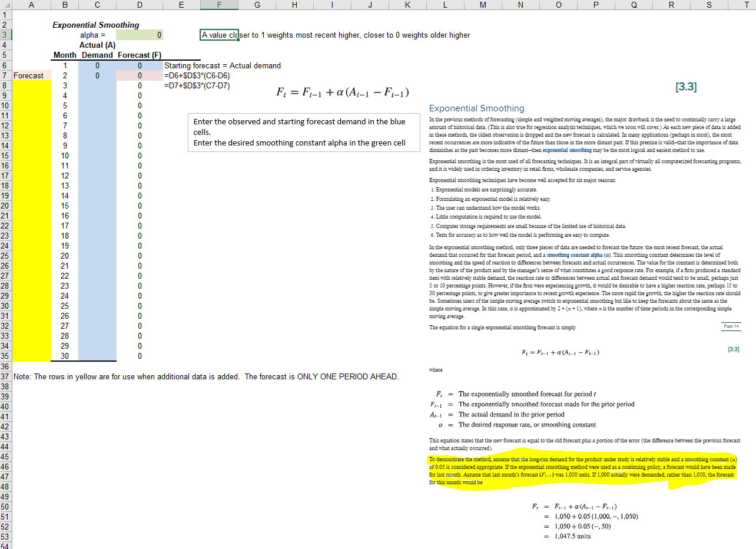Select the blue Forecast (F) cell for month 1
The image size is (756, 549).
coord(139,65)
